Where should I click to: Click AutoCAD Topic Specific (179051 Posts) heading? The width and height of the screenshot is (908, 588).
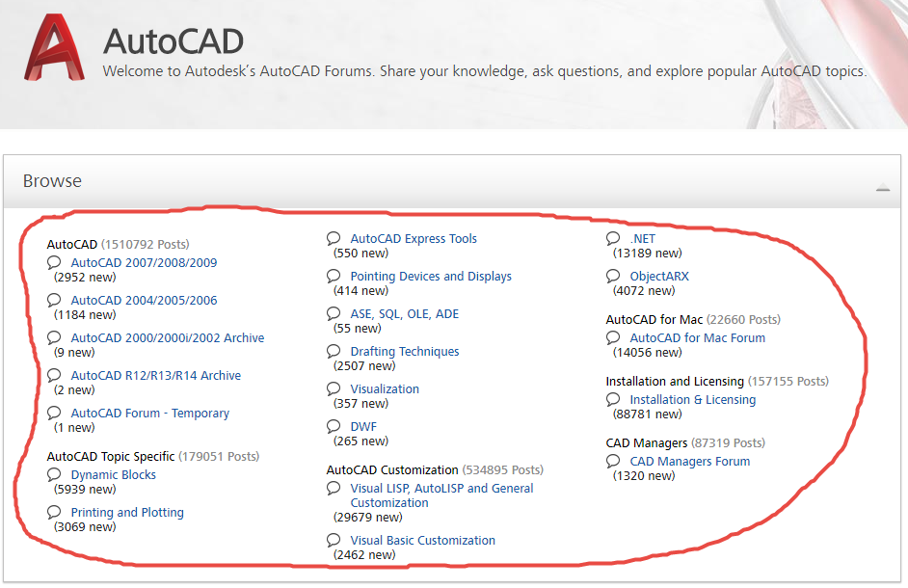153,457
